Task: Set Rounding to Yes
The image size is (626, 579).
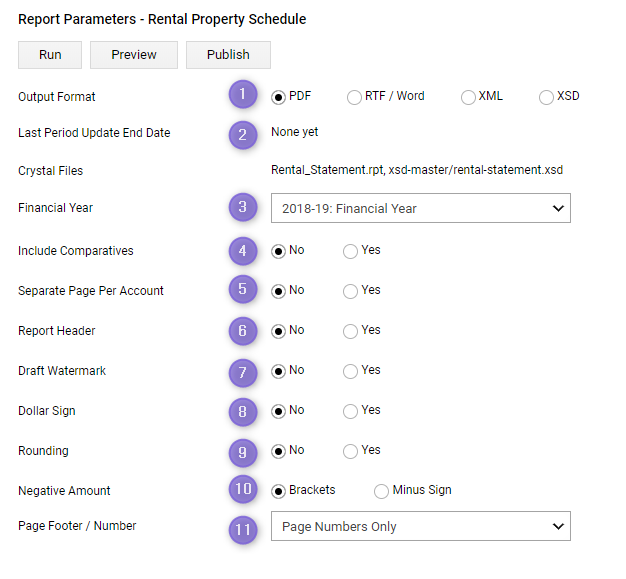Action: click(350, 451)
